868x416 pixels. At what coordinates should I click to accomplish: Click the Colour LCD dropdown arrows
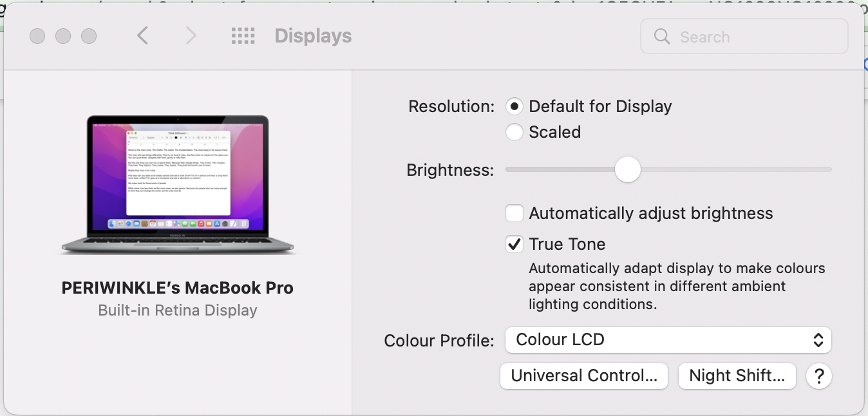coord(818,340)
